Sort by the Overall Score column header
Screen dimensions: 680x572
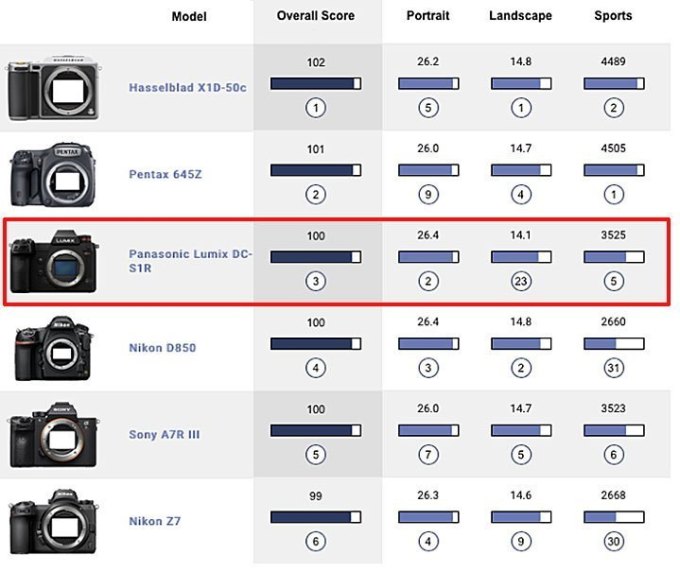point(316,16)
